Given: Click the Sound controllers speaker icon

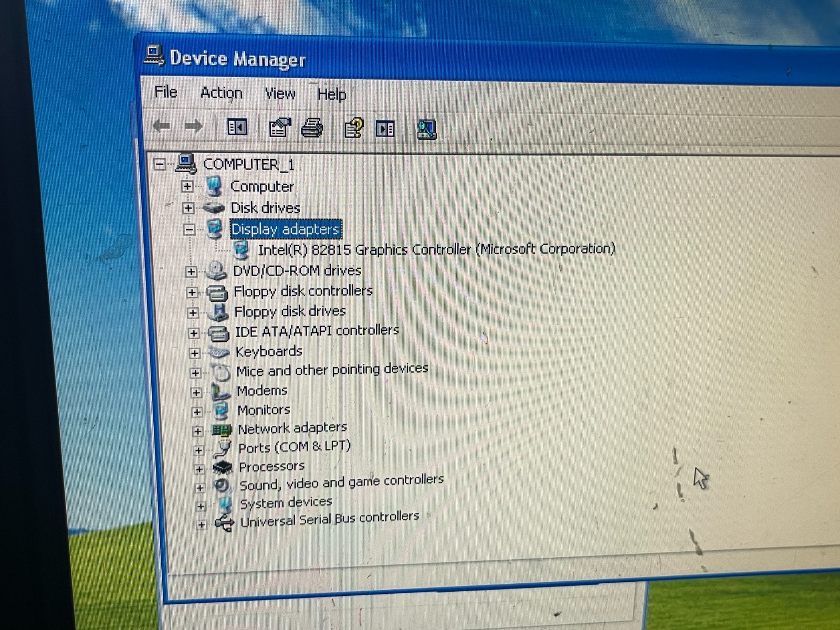Looking at the screenshot, I should (223, 486).
